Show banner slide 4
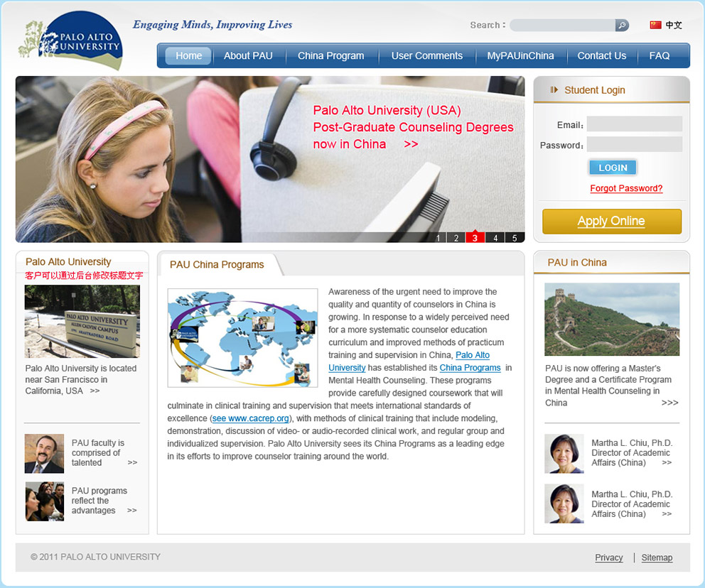The height and width of the screenshot is (588, 705). [x=495, y=238]
